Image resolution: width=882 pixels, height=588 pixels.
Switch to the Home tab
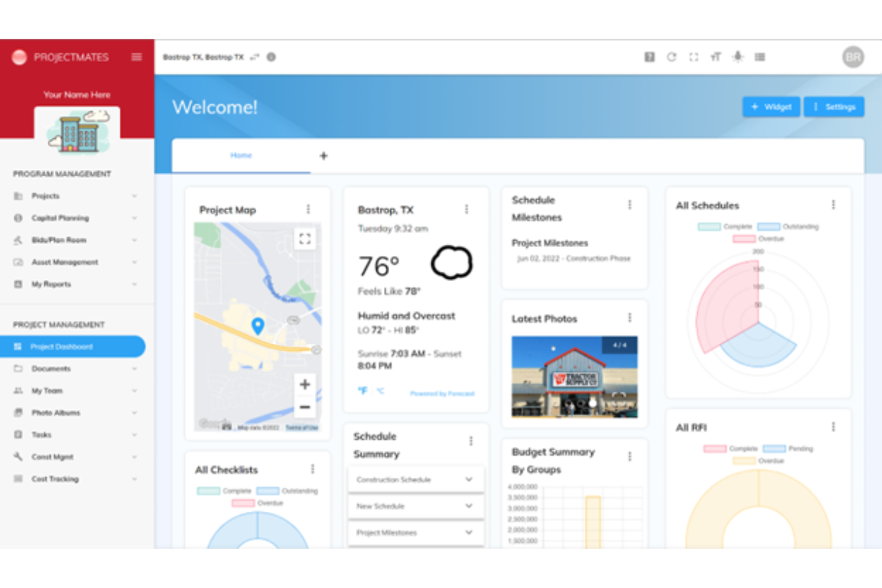pyautogui.click(x=241, y=155)
